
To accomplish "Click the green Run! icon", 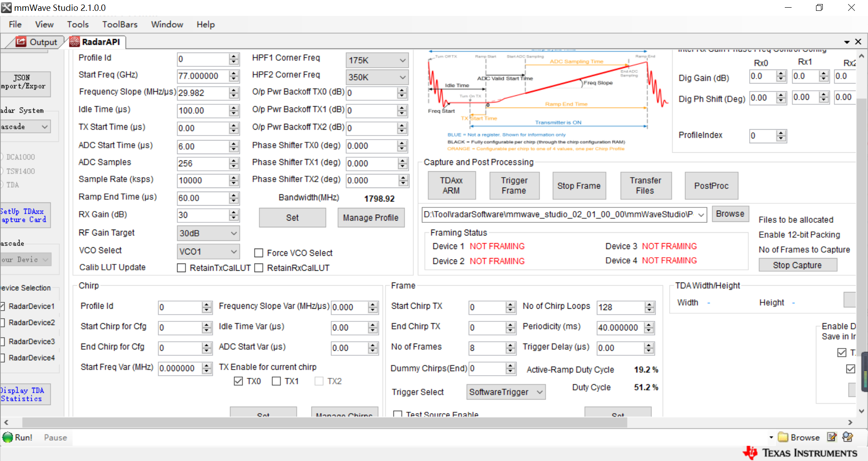I will 8,437.
